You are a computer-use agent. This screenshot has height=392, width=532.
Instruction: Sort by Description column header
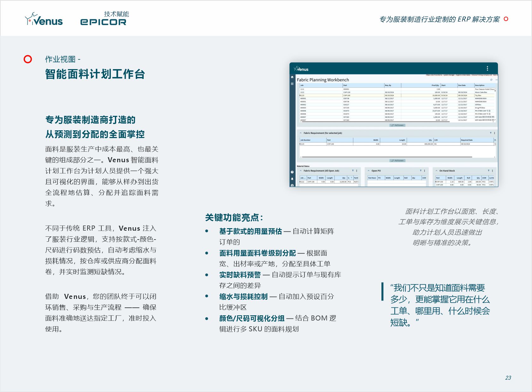coord(485,85)
